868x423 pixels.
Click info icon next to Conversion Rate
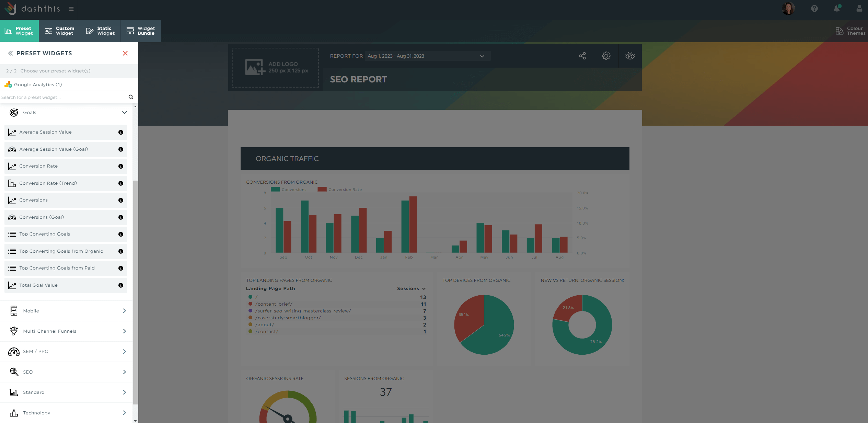click(121, 166)
